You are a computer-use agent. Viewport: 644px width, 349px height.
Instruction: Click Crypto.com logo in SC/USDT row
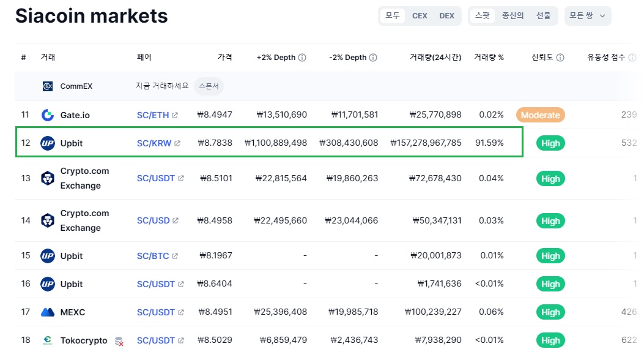(x=48, y=178)
